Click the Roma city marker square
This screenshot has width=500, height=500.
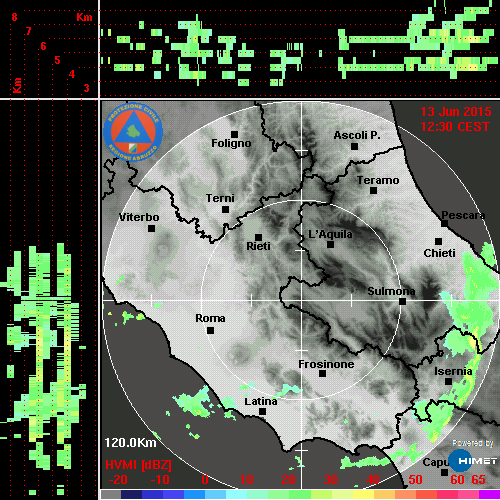210,331
